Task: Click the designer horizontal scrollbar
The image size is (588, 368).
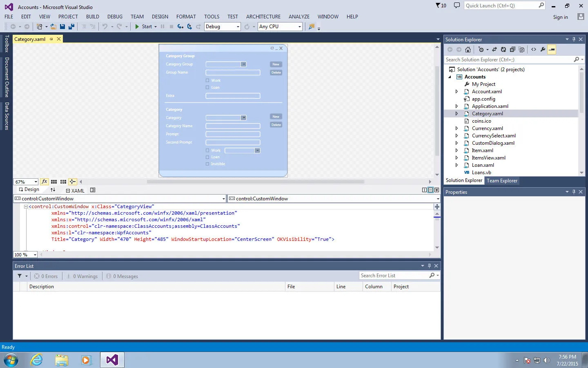Action: pos(255,182)
